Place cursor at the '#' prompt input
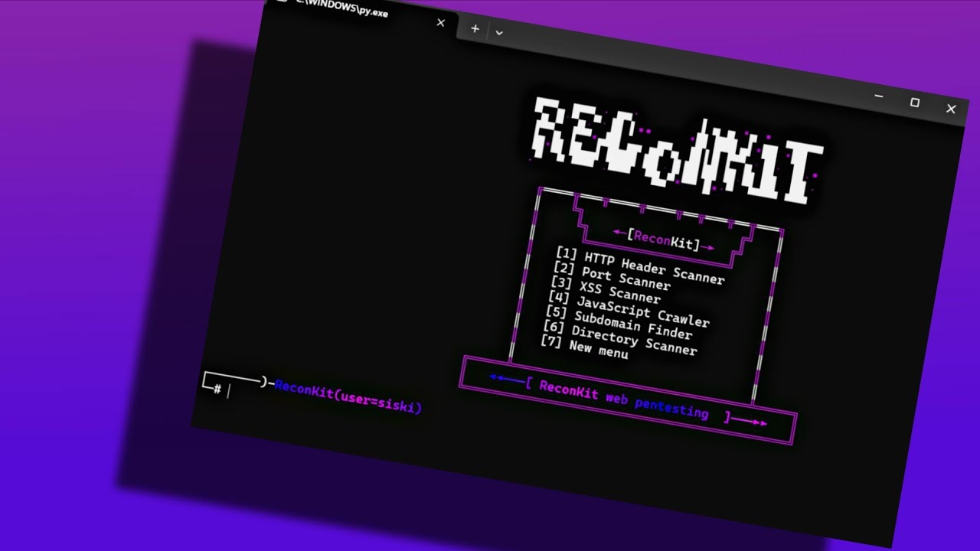Viewport: 980px width, 551px height. point(229,392)
